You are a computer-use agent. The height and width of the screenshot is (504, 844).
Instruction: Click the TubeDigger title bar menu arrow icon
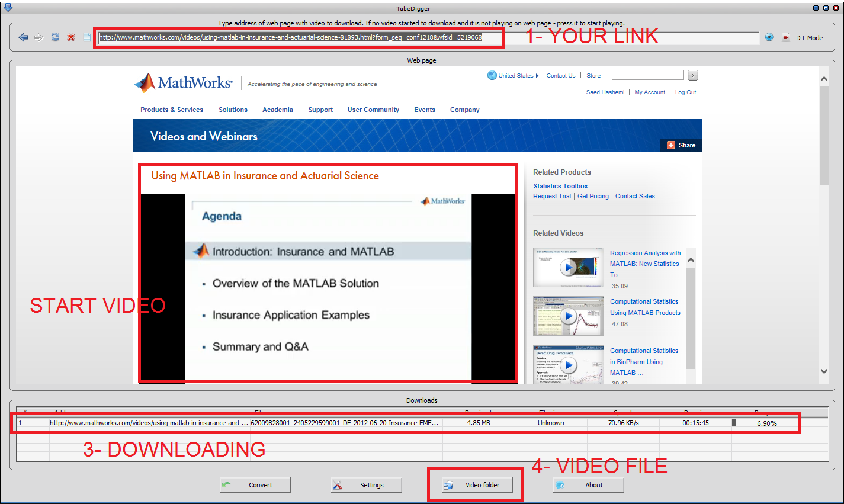(x=7, y=8)
